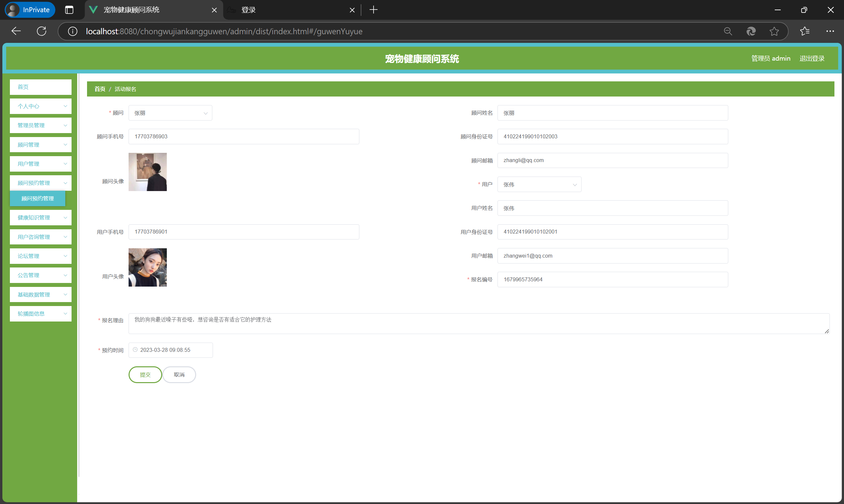
Task: Open browser settings three-dots menu
Action: coord(830,31)
